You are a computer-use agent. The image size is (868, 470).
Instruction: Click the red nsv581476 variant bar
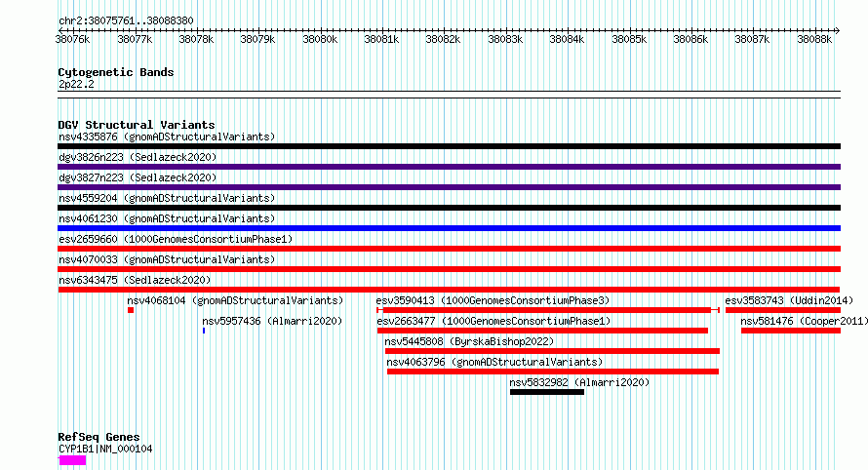click(791, 331)
